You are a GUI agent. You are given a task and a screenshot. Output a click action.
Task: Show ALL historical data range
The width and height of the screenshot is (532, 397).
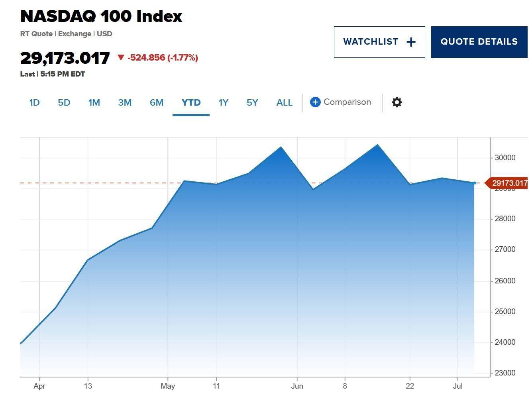(285, 103)
